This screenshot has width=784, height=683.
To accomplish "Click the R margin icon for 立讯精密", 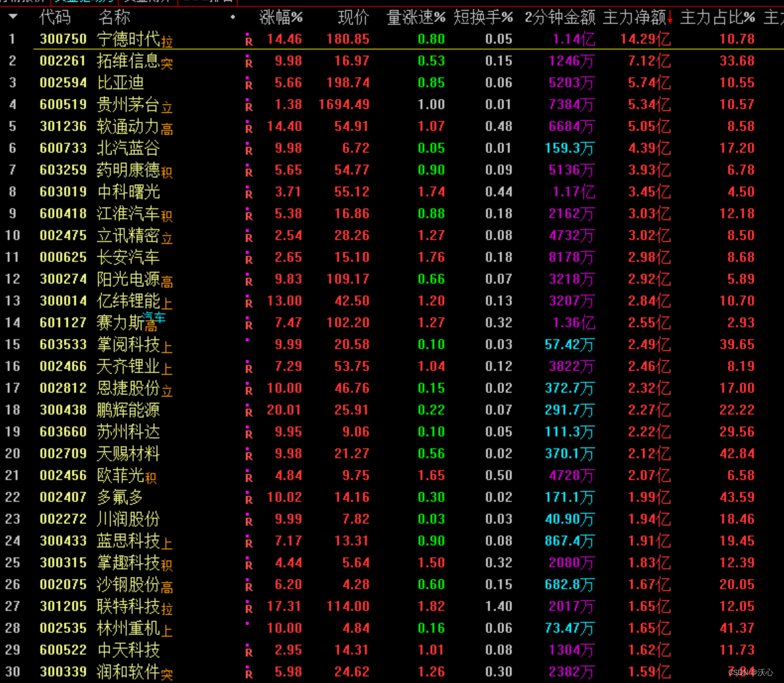I will coord(249,237).
